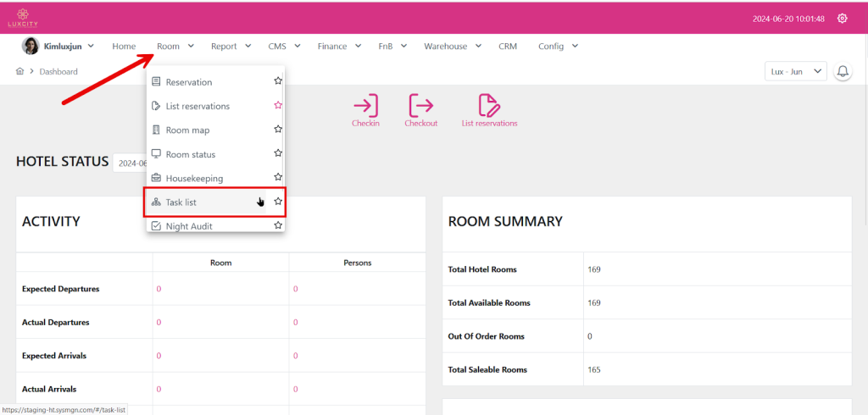Expand the Report menu dropdown

231,47
